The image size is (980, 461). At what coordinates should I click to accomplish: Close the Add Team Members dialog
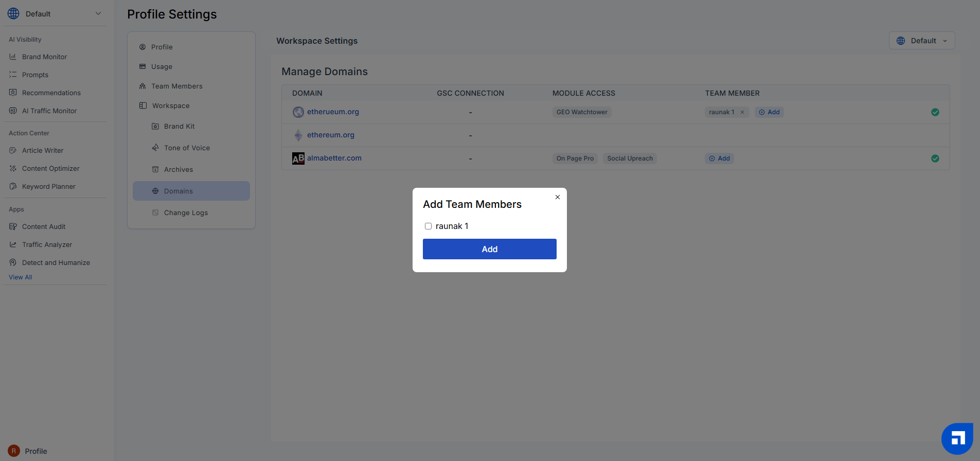tap(557, 197)
